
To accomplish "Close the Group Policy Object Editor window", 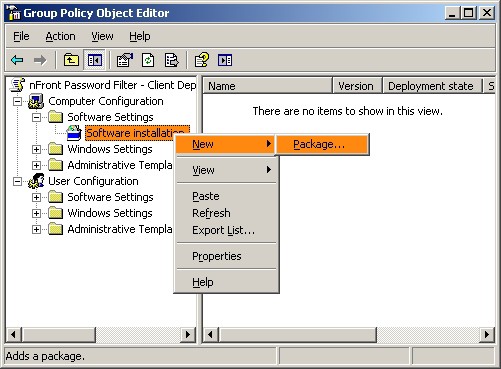I will click(487, 13).
